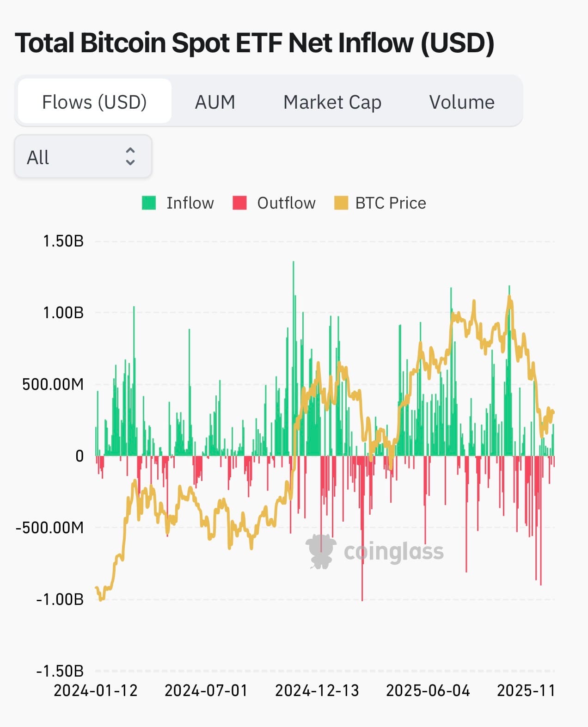
Task: Click the yellow BTC Price legend swatch
Action: pos(341,203)
